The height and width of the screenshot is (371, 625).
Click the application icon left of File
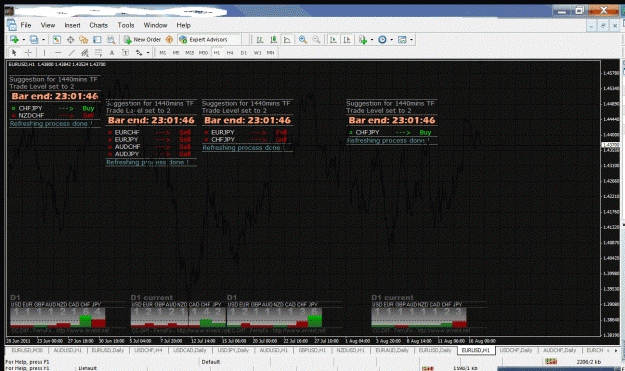[12, 25]
